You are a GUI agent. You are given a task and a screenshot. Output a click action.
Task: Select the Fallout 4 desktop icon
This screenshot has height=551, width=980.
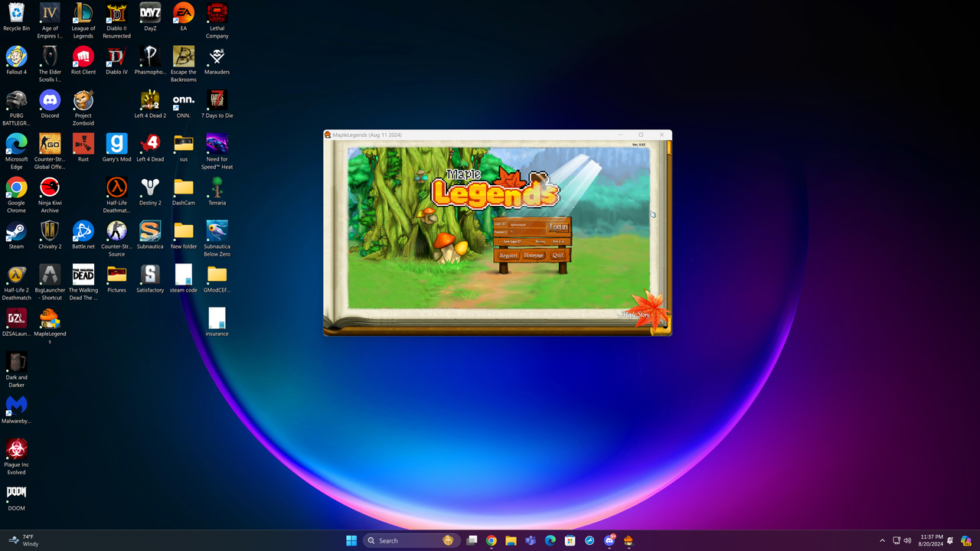click(x=16, y=60)
